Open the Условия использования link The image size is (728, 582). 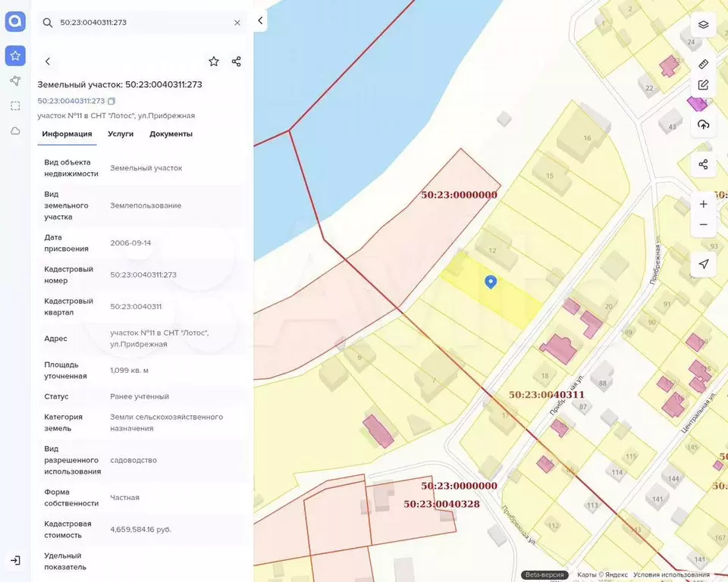671,574
